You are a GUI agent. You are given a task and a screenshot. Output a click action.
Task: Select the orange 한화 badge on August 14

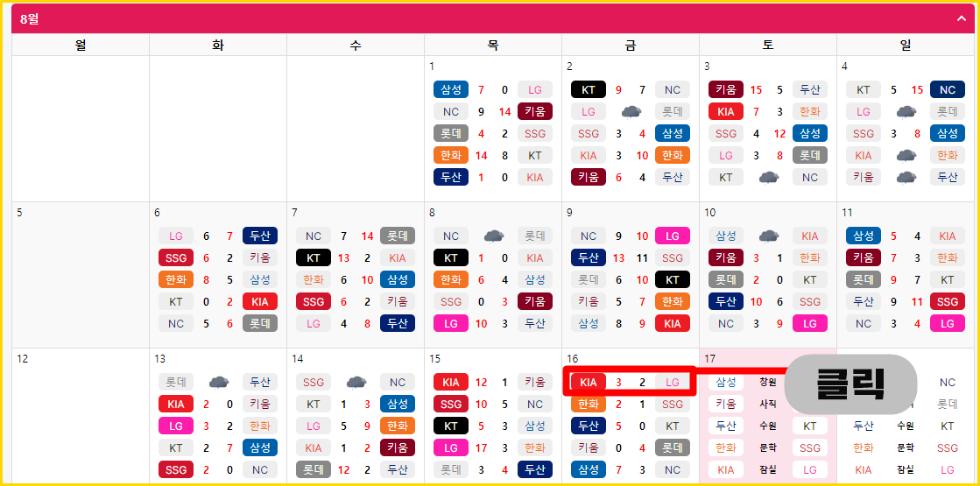tap(398, 426)
